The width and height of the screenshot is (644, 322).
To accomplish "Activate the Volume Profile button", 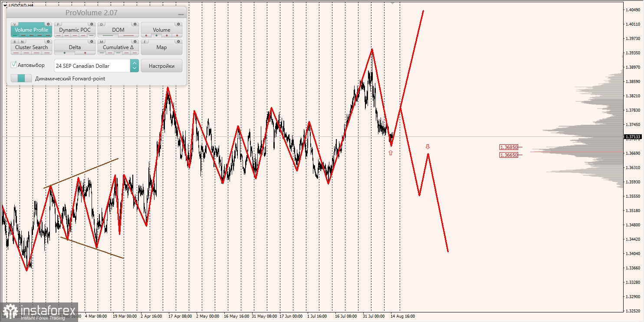I will click(x=31, y=30).
